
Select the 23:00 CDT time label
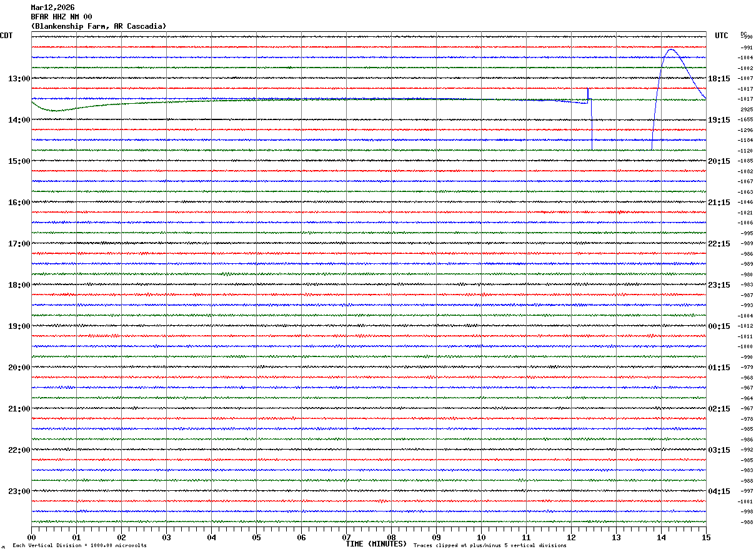19,491
